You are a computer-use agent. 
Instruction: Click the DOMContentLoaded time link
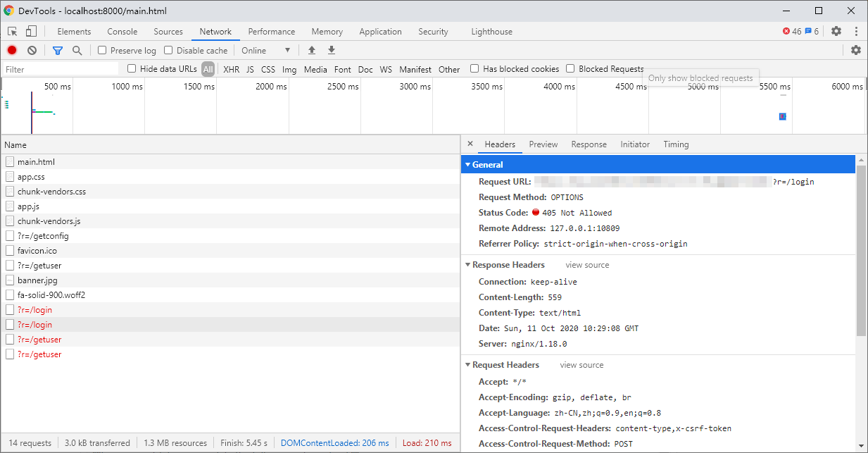coord(334,442)
